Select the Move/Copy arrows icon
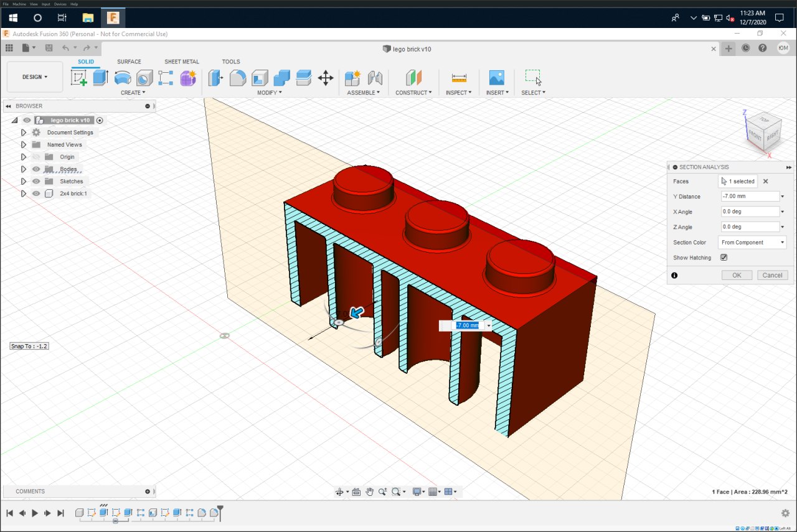 point(326,78)
